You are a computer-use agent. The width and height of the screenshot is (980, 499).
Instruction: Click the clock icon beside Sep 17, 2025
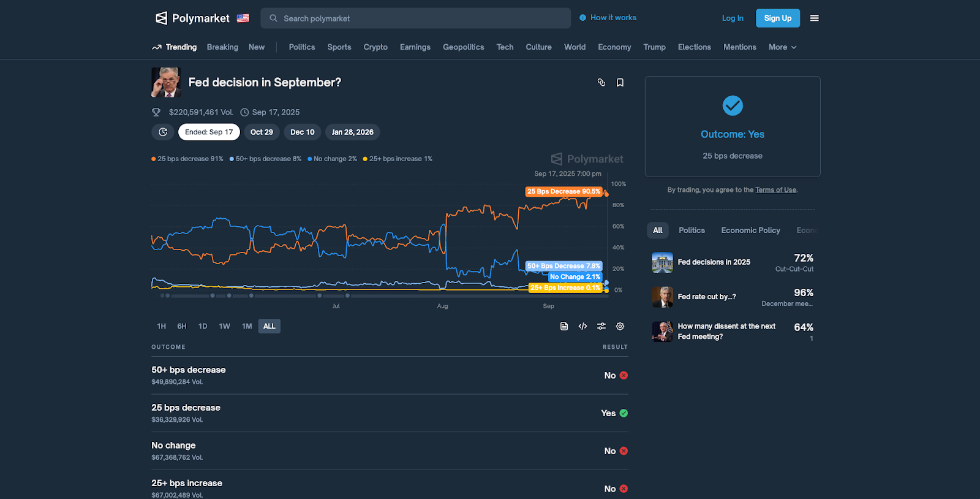click(244, 112)
